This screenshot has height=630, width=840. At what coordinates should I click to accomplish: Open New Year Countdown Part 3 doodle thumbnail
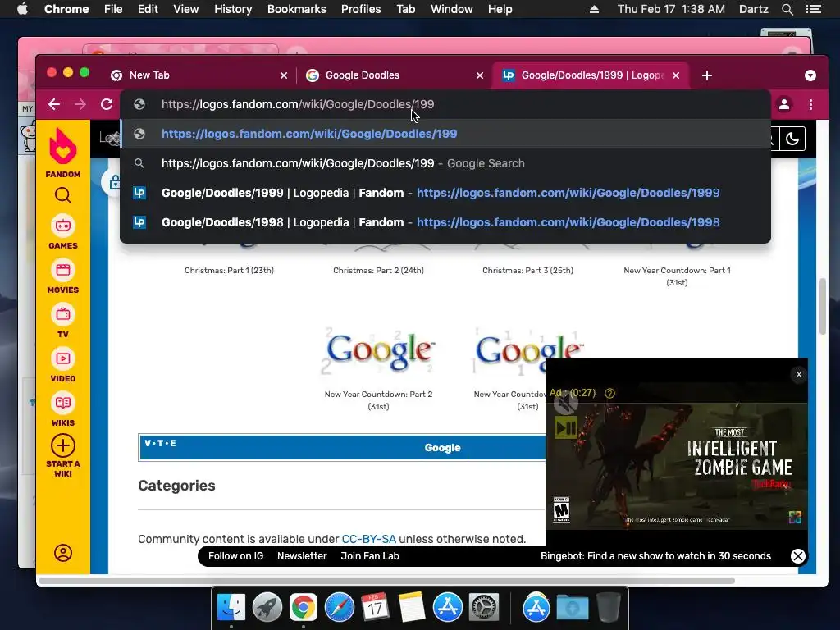click(x=527, y=351)
